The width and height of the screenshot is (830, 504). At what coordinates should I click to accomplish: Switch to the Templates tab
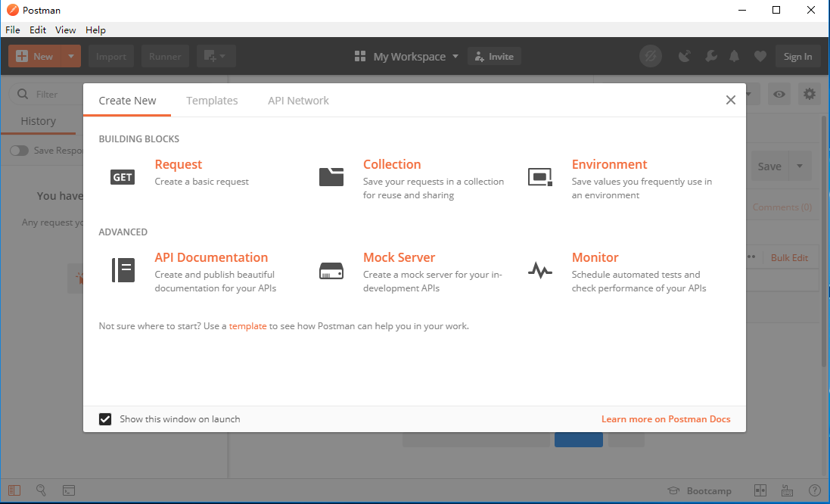(212, 101)
